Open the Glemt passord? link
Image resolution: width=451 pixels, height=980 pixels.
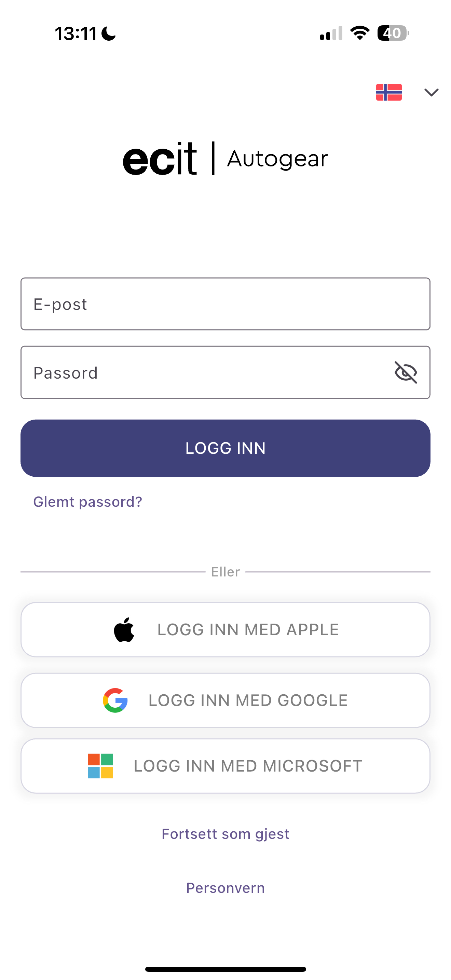point(88,502)
